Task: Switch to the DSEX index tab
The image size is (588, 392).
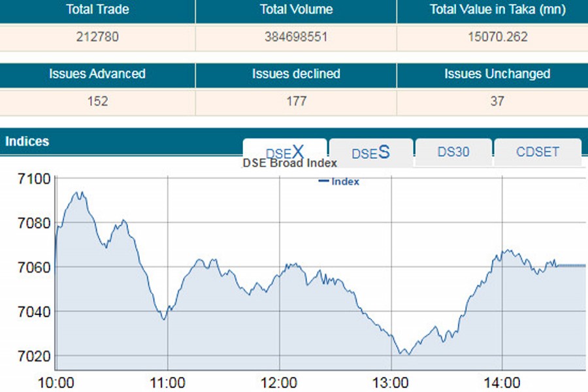Action: 285,153
